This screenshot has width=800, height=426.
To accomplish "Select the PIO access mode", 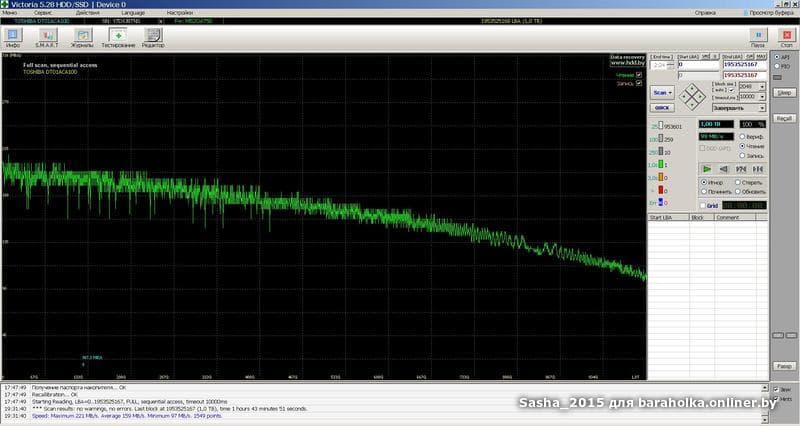I will pos(777,66).
